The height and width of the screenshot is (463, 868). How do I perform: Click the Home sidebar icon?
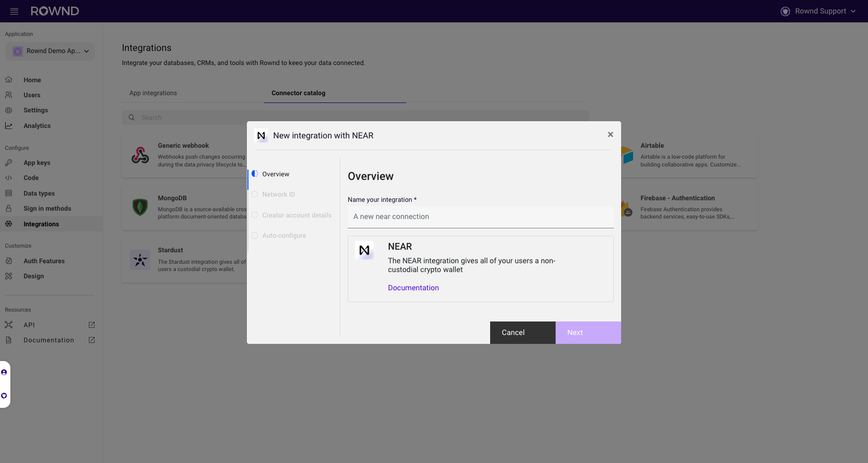pyautogui.click(x=9, y=80)
